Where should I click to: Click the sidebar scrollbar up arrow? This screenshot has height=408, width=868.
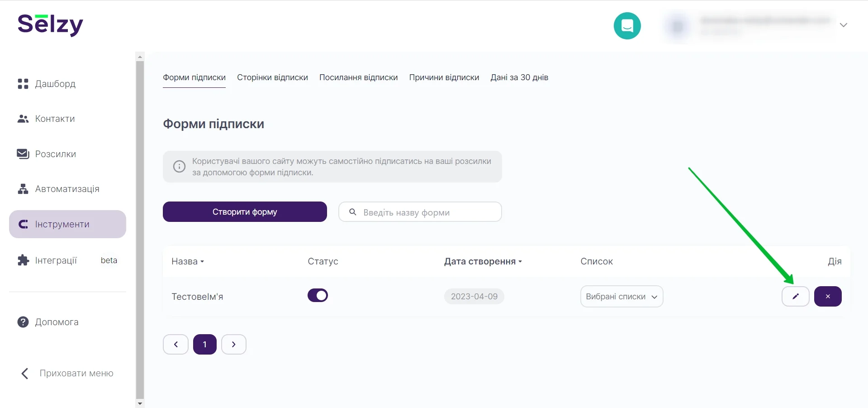[x=140, y=57]
